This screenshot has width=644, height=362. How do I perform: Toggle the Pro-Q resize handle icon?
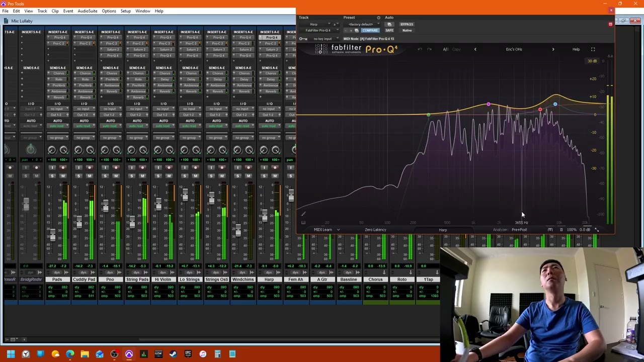(x=597, y=230)
